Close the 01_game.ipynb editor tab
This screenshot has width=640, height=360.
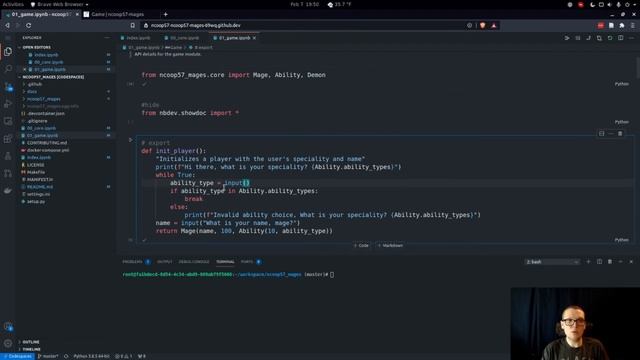tap(254, 38)
